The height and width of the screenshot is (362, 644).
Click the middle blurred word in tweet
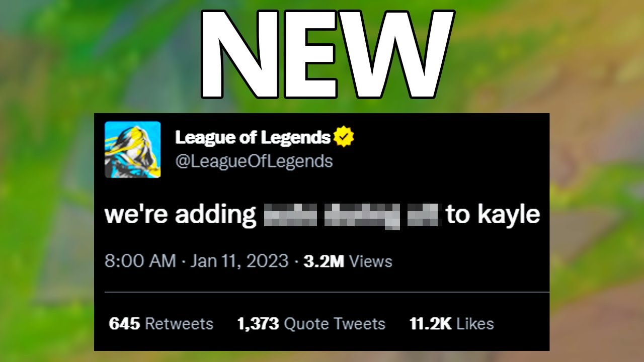coord(362,216)
